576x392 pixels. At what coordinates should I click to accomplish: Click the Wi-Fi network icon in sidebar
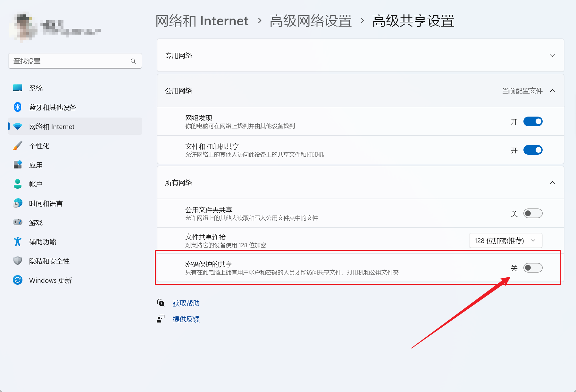[18, 127]
